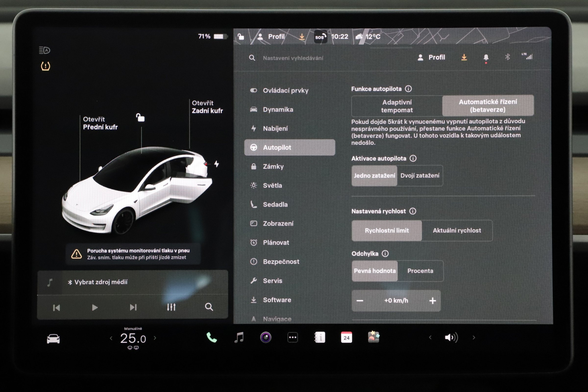Open the Zámky settings menu
The width and height of the screenshot is (588, 392).
click(x=273, y=167)
